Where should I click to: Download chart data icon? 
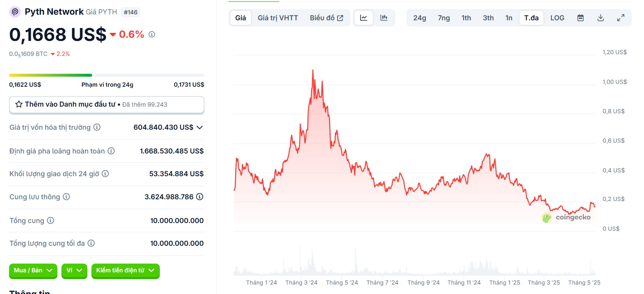coord(601,18)
